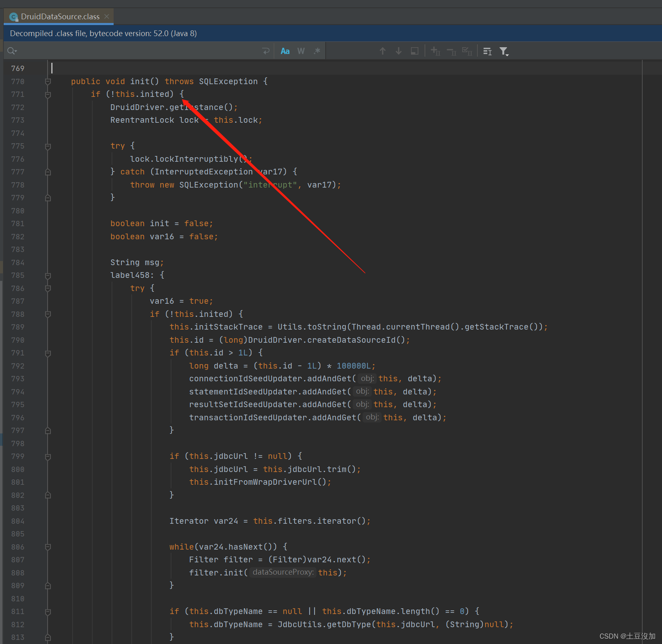Collapse the try block at line 775
The height and width of the screenshot is (644, 662).
(48, 146)
